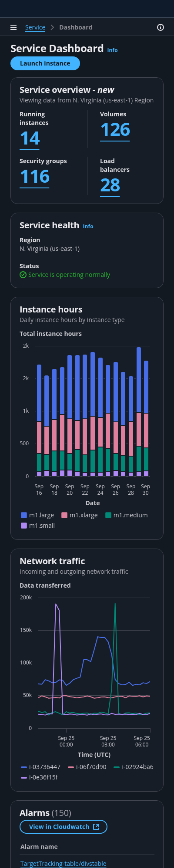Click the Launch instance button
174x868 pixels.
point(45,63)
